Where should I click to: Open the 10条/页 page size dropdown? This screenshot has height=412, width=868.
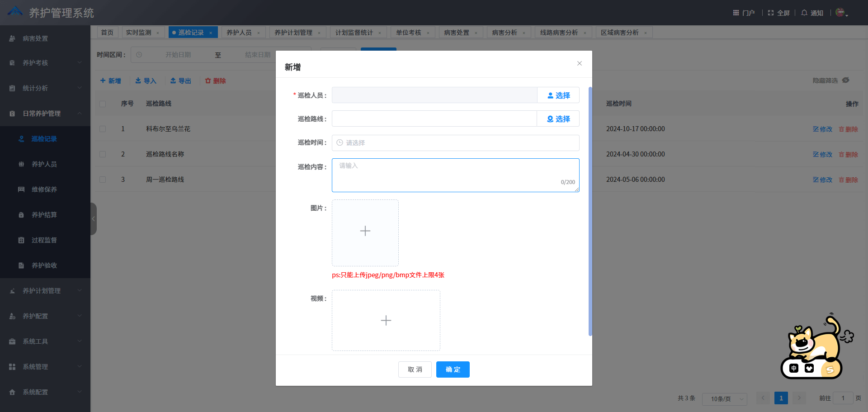coord(724,399)
